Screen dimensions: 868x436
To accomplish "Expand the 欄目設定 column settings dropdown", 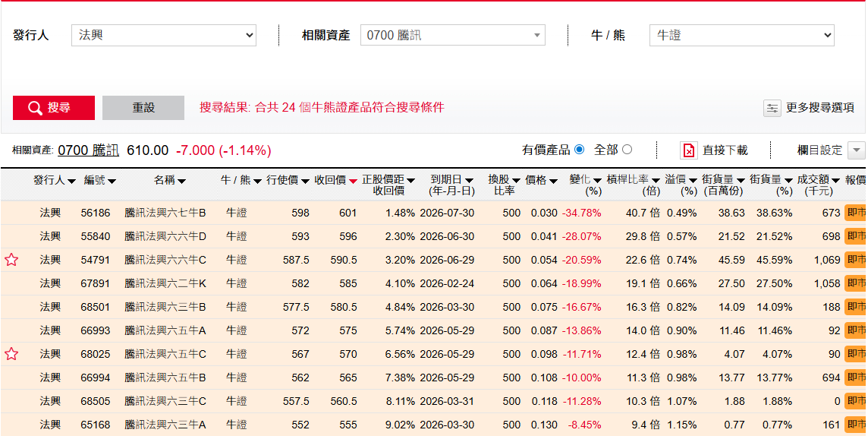I will [x=857, y=150].
